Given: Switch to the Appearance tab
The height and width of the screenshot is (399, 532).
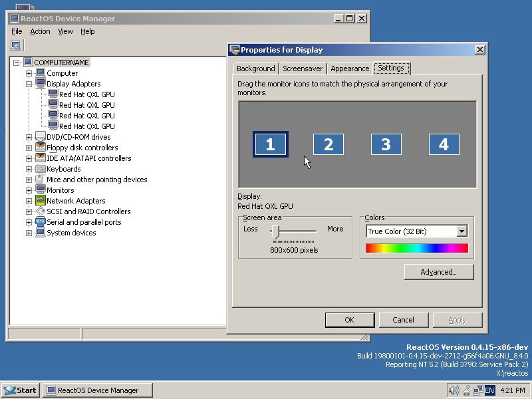Looking at the screenshot, I should pyautogui.click(x=350, y=68).
